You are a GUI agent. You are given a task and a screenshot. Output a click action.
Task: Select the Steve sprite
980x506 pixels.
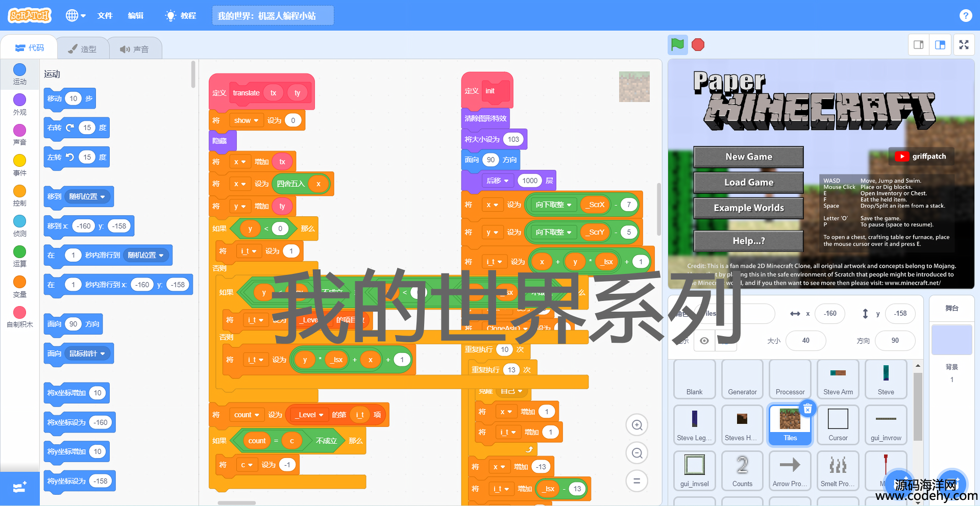click(x=886, y=378)
